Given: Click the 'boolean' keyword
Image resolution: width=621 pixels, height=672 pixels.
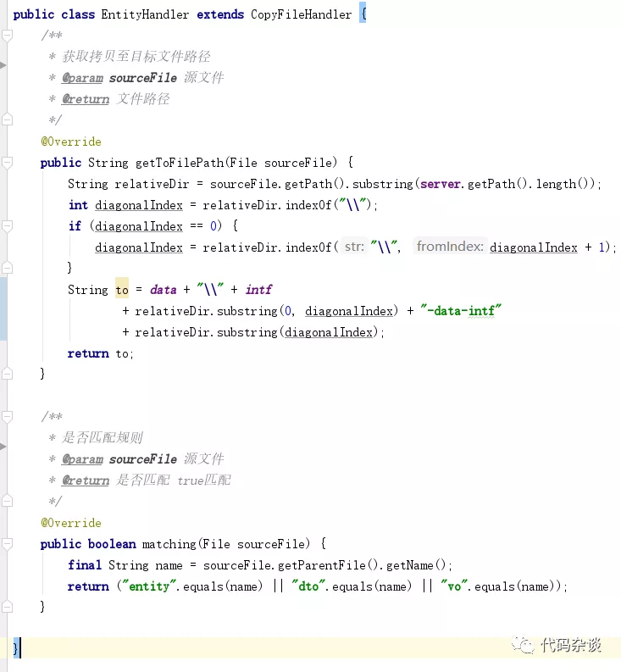Looking at the screenshot, I should point(112,544).
